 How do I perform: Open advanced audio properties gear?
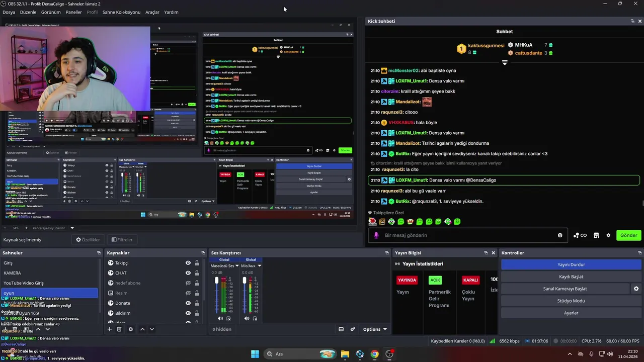point(353,329)
